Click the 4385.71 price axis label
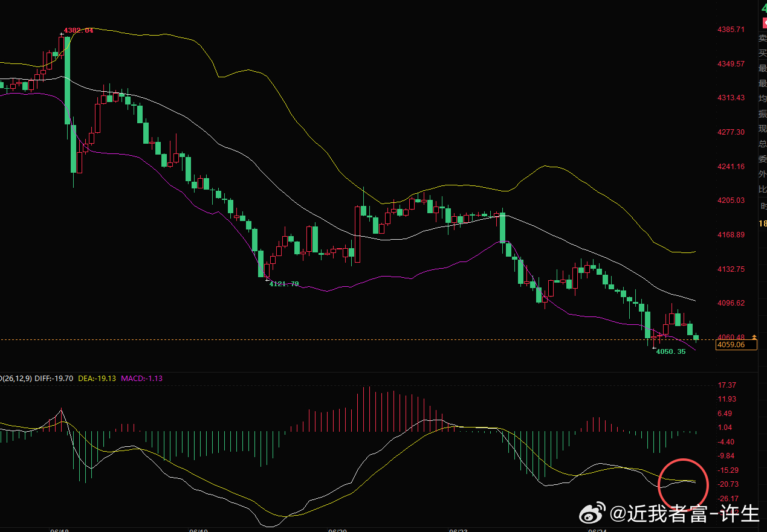This screenshot has height=532, width=767. [731, 29]
